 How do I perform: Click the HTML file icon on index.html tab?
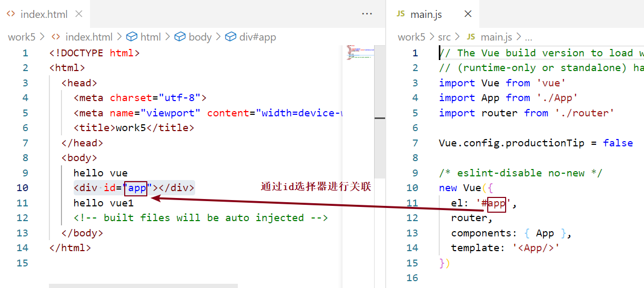click(11, 14)
